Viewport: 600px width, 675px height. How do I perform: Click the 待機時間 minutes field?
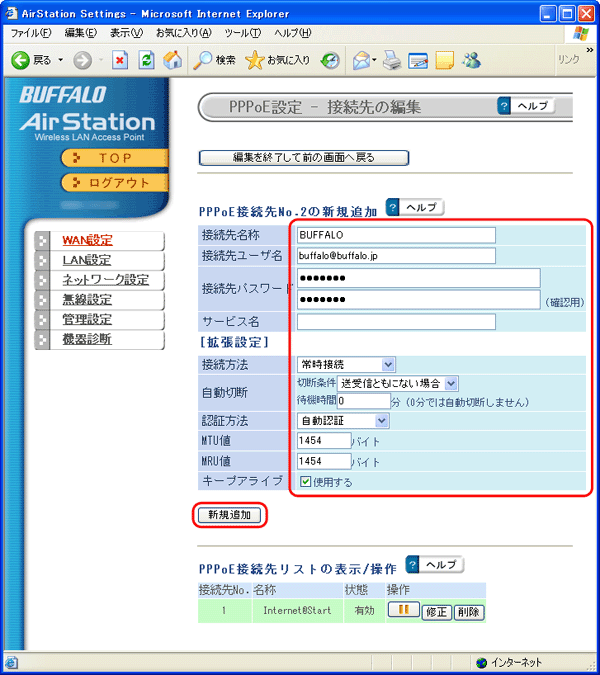click(364, 401)
